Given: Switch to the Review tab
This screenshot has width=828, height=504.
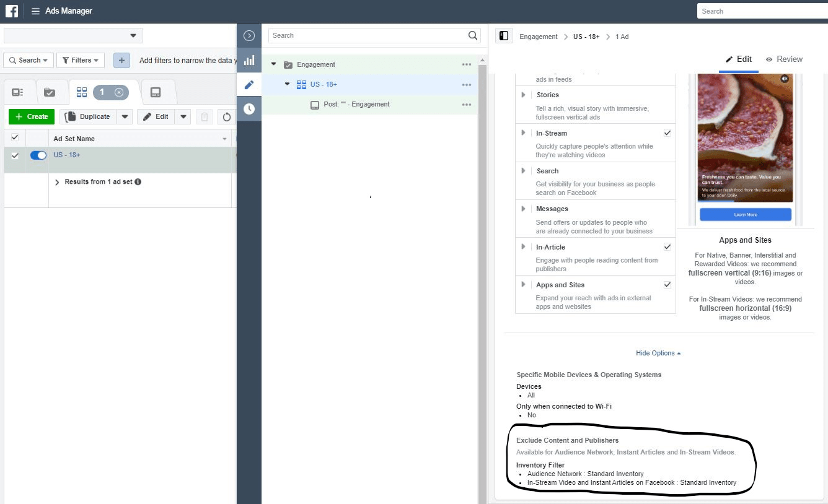Looking at the screenshot, I should pos(784,59).
